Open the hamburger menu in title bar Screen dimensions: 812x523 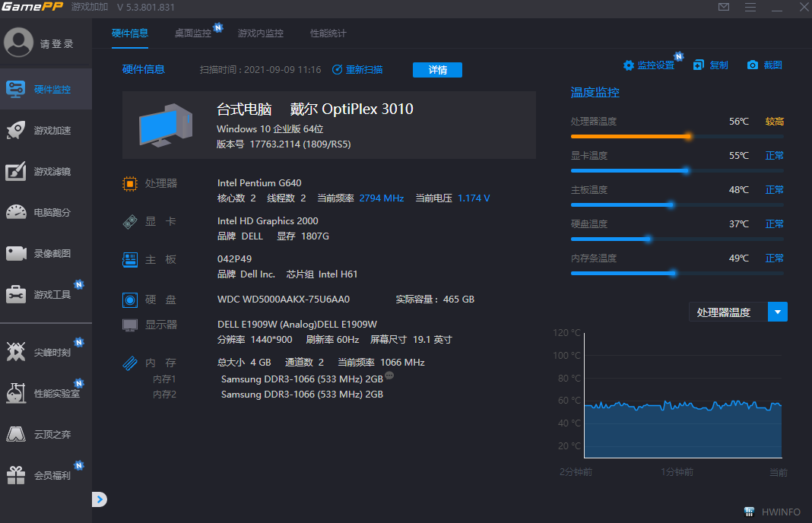coord(750,8)
